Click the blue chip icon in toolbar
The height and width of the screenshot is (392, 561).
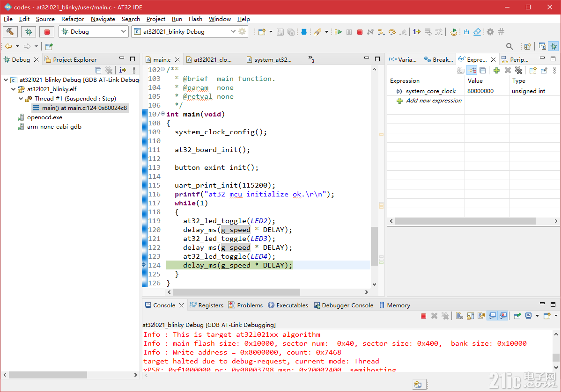click(x=304, y=32)
